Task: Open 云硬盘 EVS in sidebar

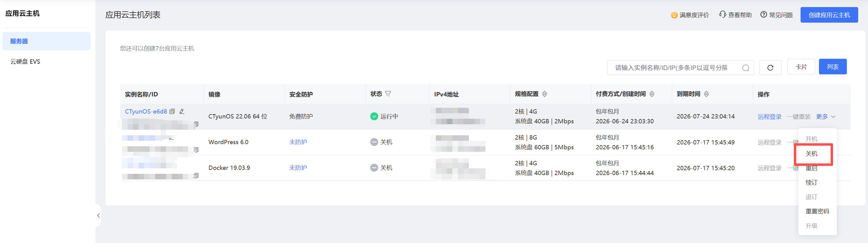Action: pos(25,62)
